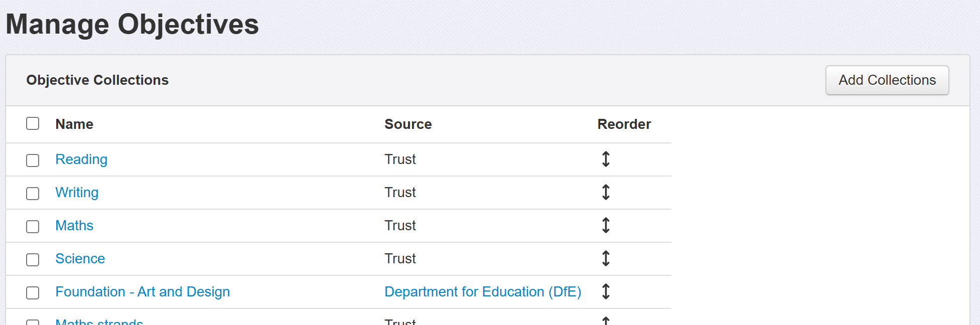Click reorder arrow for Foundation - Art and Design
980x325 pixels.
coord(606,292)
